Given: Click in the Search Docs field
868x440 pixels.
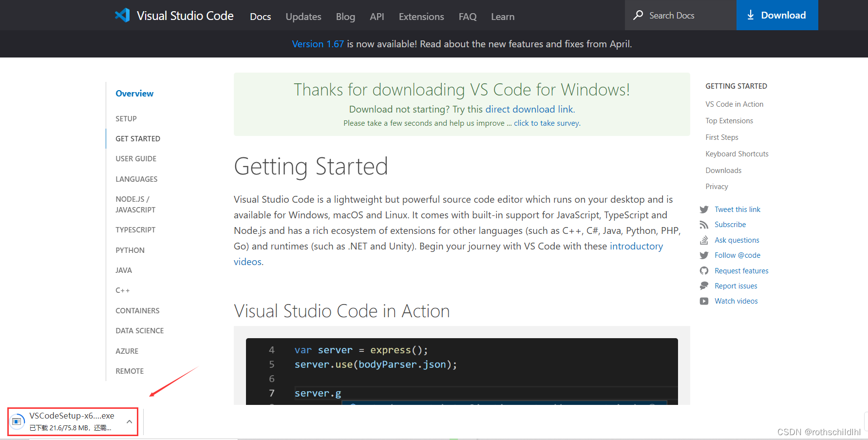Looking at the screenshot, I should pyautogui.click(x=680, y=15).
